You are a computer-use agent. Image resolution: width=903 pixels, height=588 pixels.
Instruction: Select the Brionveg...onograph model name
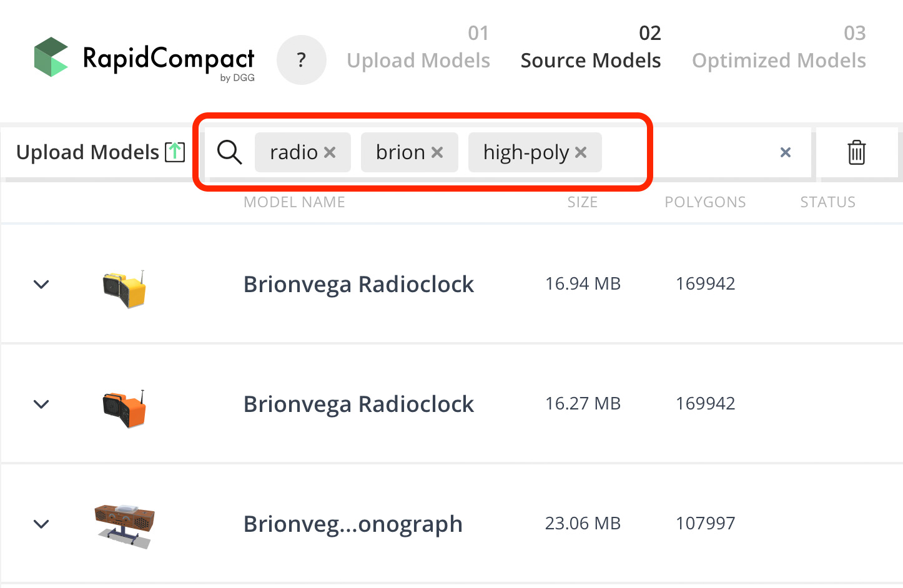tap(353, 524)
